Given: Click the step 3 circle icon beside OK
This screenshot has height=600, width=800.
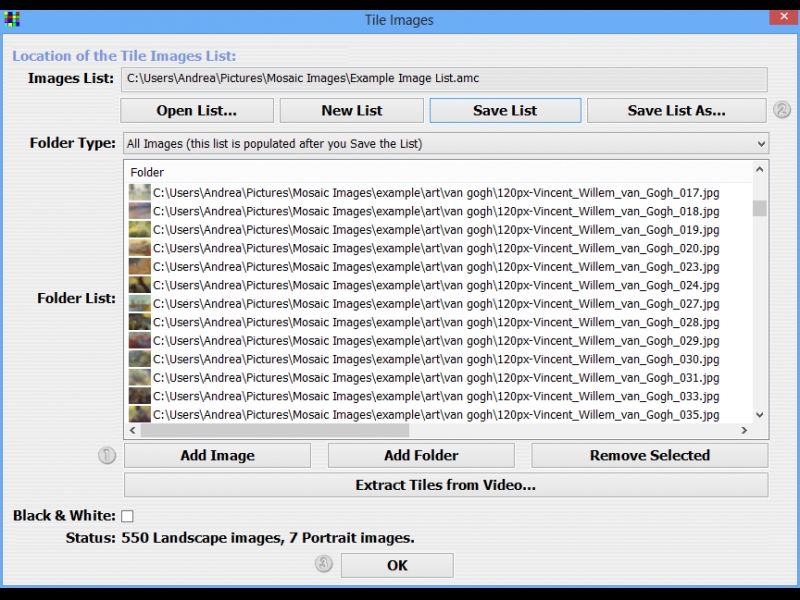Looking at the screenshot, I should click(324, 564).
